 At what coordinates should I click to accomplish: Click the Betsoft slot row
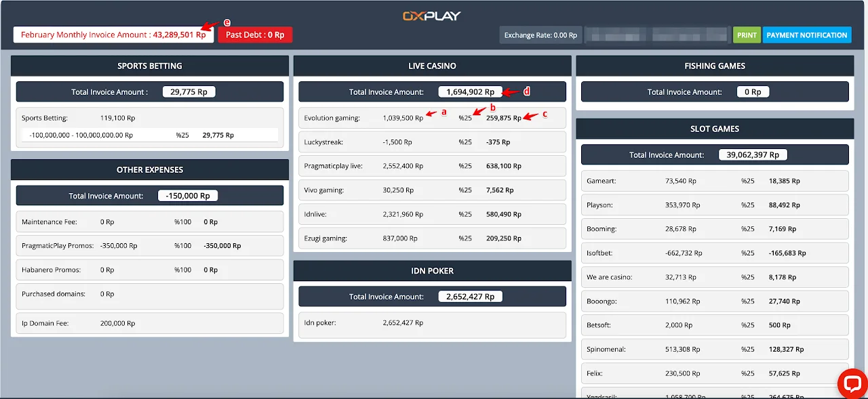pos(715,325)
